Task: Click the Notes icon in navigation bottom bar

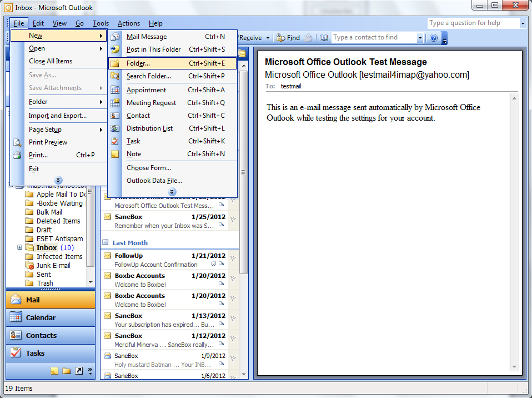Action: tap(54, 371)
